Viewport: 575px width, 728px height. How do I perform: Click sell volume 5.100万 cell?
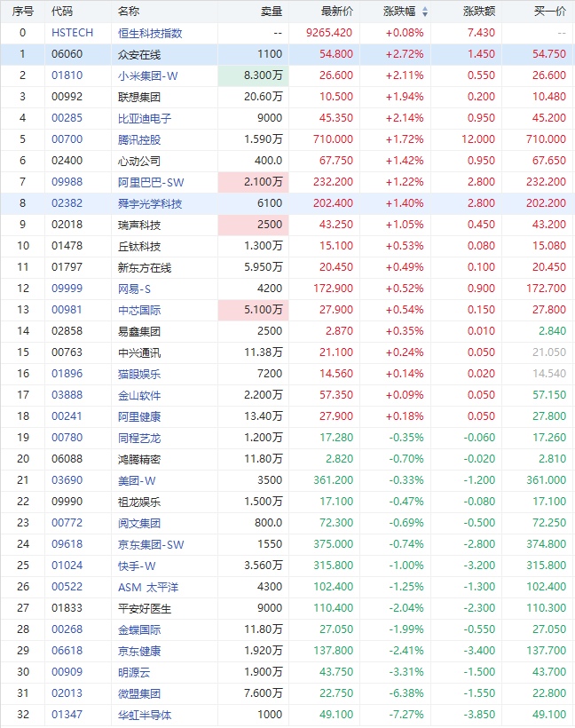tap(254, 310)
